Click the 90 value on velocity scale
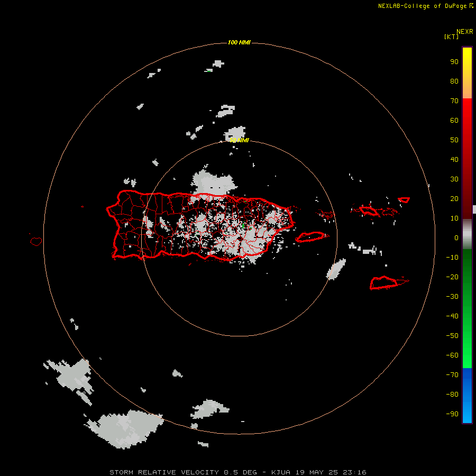Screen dimensions: 476x476 pos(454,62)
